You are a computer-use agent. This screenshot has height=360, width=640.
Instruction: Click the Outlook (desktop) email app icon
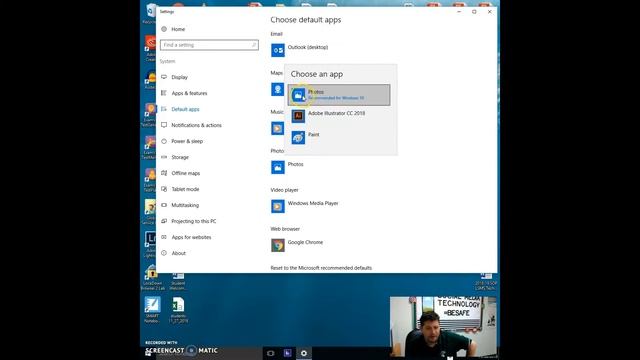click(278, 50)
